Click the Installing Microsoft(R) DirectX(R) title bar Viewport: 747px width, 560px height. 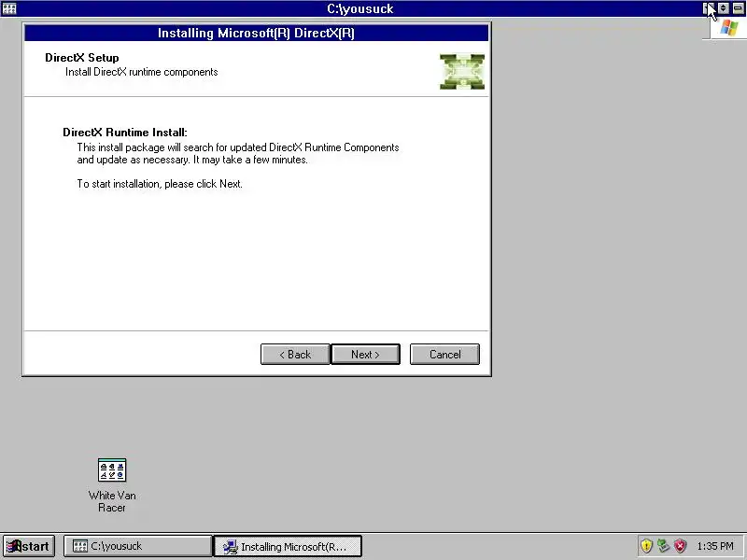[x=256, y=33]
